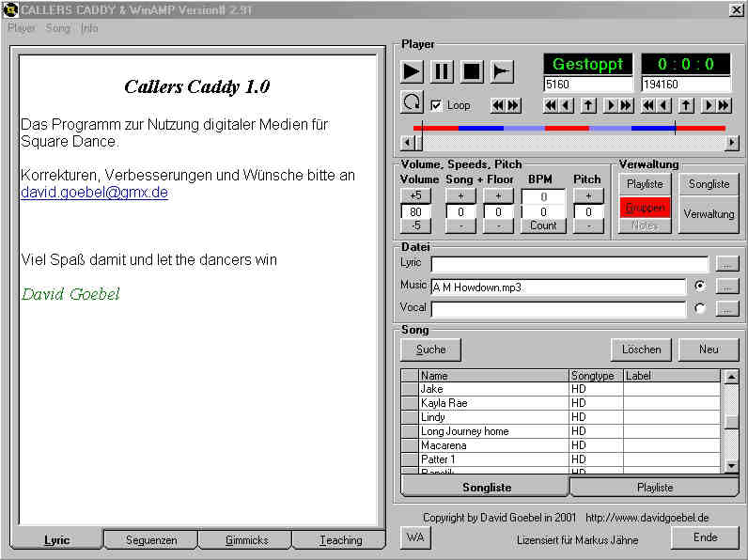Viewport: 748px width, 560px height.
Task: Click the large Verwaltung button
Action: coord(709,214)
